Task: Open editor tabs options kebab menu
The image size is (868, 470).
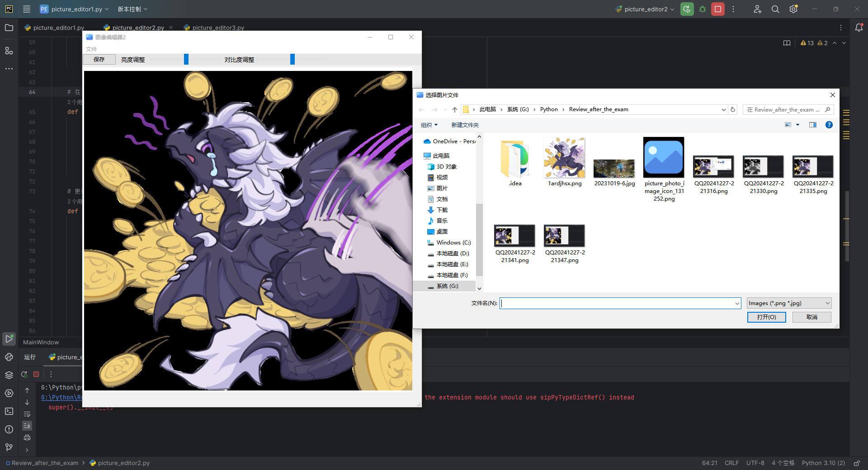Action: point(841,28)
